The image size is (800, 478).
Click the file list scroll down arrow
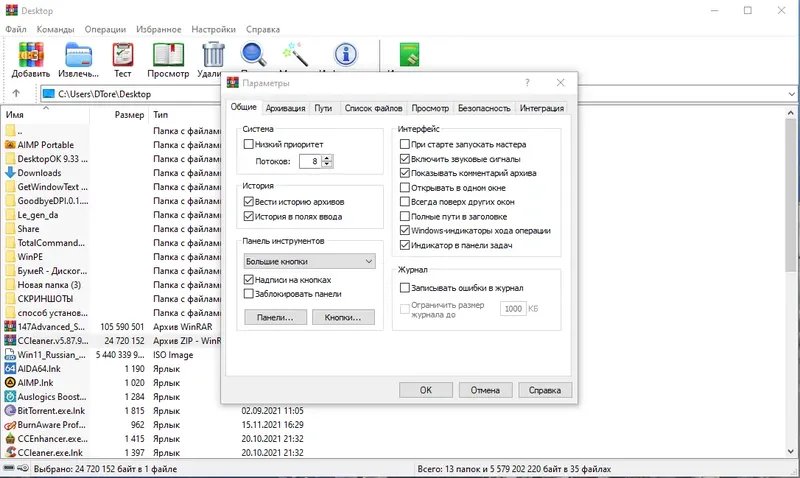point(791,451)
